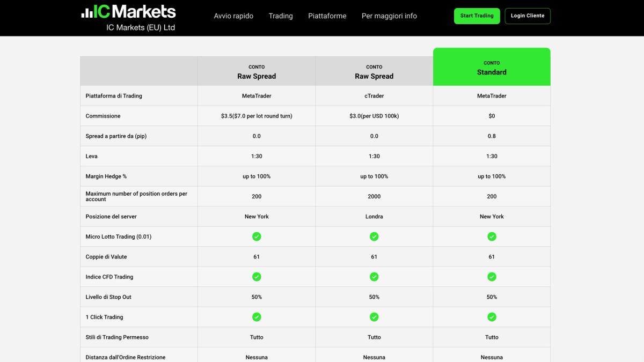Click the Login Cliente button

coord(528,16)
